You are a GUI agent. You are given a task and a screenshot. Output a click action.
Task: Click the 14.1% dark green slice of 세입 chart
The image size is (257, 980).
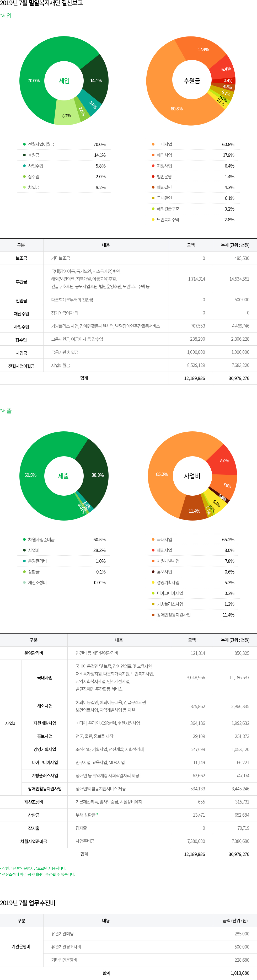click(96, 81)
